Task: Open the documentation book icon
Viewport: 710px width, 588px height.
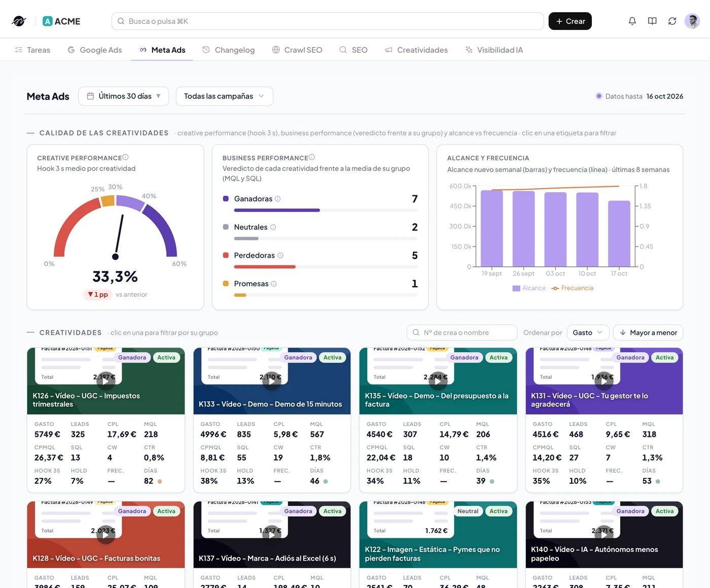Action: tap(652, 21)
